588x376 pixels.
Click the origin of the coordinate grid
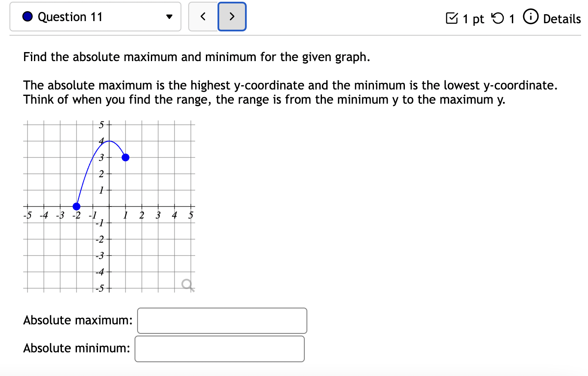[109, 207]
